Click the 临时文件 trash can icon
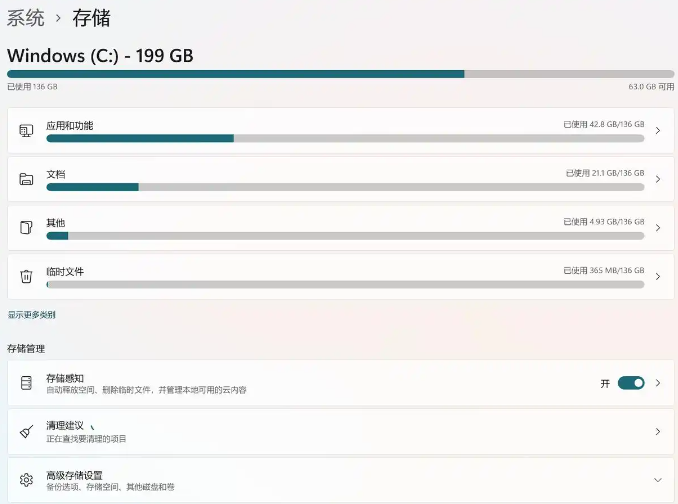The image size is (678, 504). tap(26, 276)
